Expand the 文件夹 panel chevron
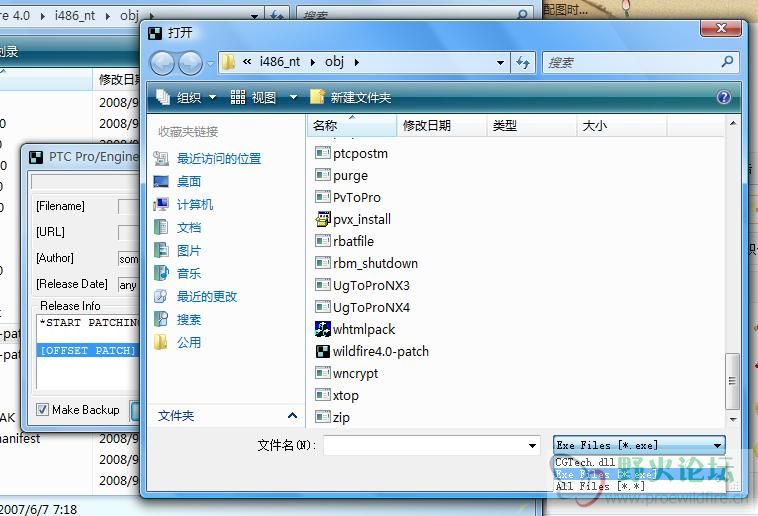 292,415
